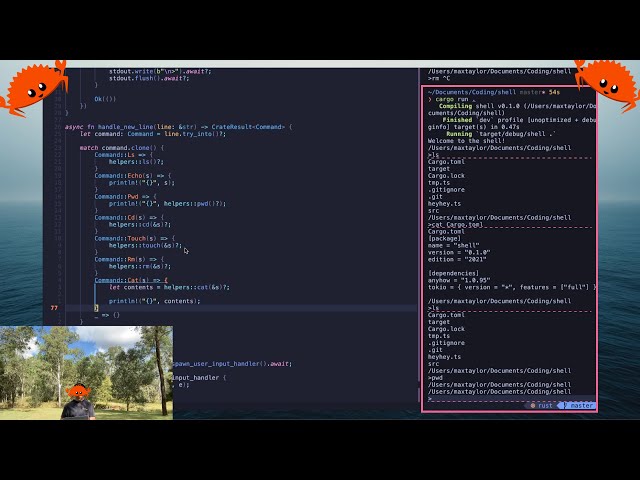Click the 'Finished `dev` profile' terminal line
Screen dimensions: 640x480
[519, 120]
